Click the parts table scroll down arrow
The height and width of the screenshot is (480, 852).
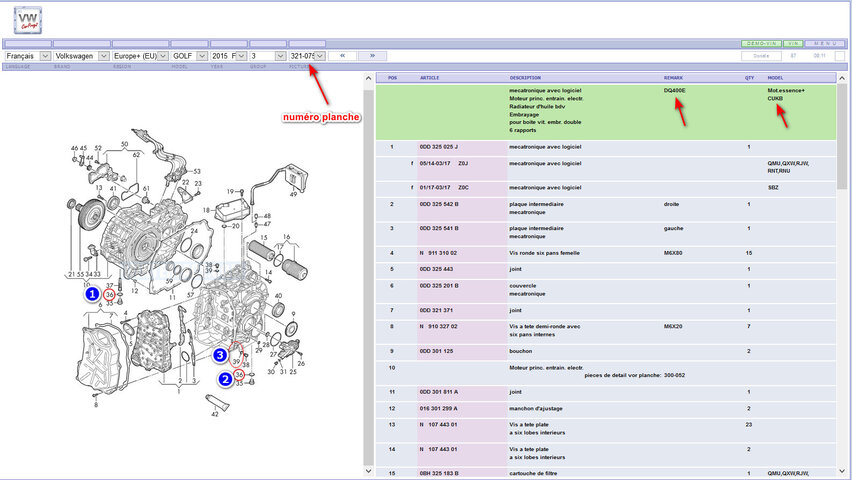tap(842, 471)
